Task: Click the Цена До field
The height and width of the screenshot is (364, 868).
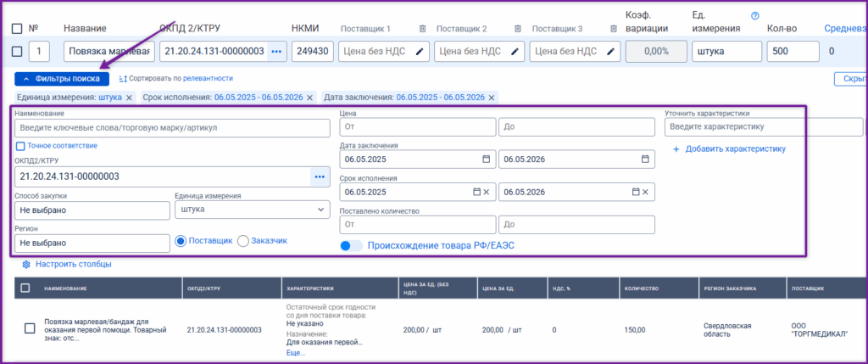Action: coord(576,127)
